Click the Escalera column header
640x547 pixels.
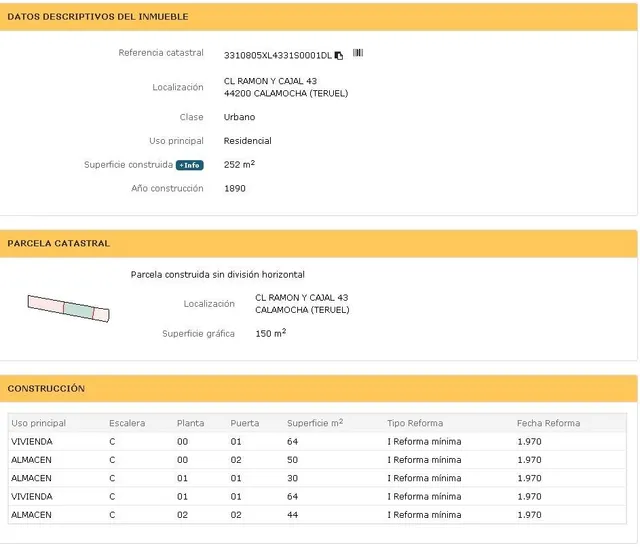(x=127, y=423)
